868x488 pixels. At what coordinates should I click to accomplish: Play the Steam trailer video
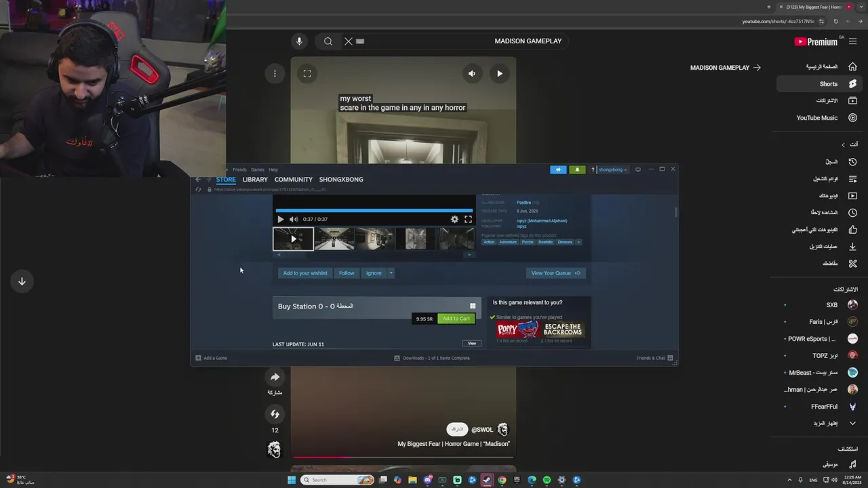[281, 219]
